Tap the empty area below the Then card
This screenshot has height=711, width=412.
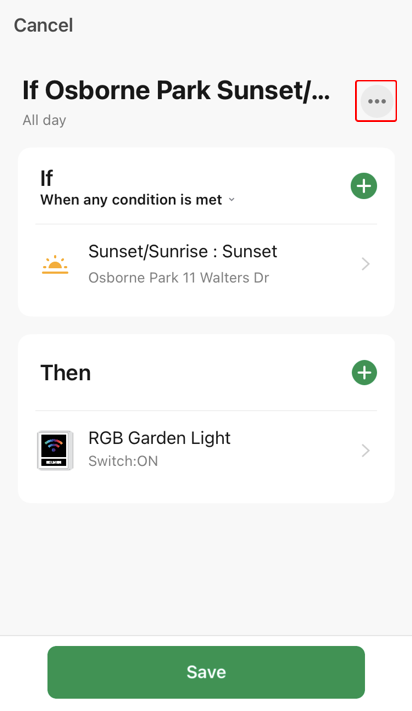point(206,567)
